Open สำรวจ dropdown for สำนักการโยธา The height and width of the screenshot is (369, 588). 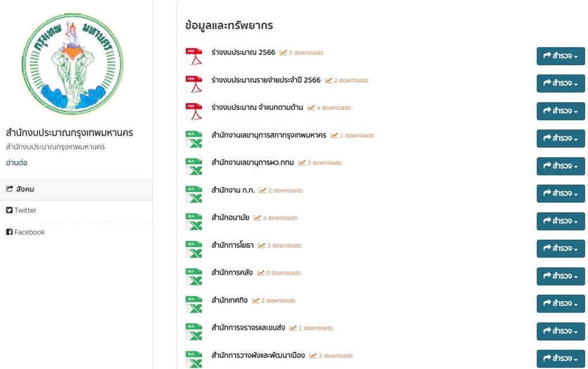pyautogui.click(x=560, y=248)
